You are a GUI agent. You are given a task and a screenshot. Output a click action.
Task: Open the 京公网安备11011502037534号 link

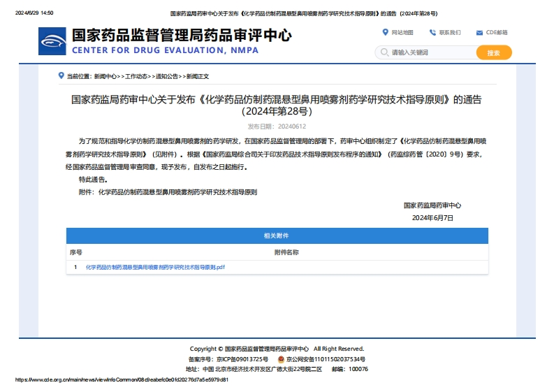326,359
